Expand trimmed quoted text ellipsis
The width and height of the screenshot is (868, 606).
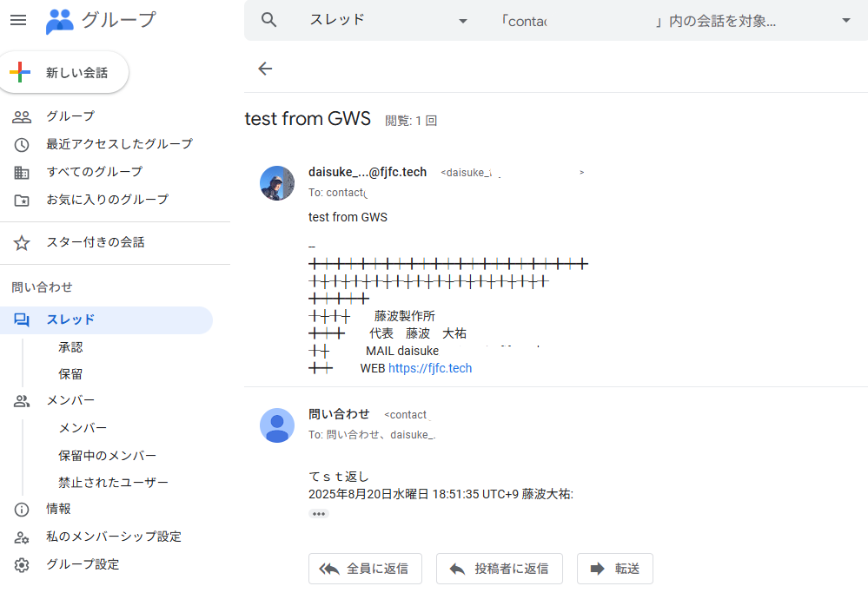point(319,514)
